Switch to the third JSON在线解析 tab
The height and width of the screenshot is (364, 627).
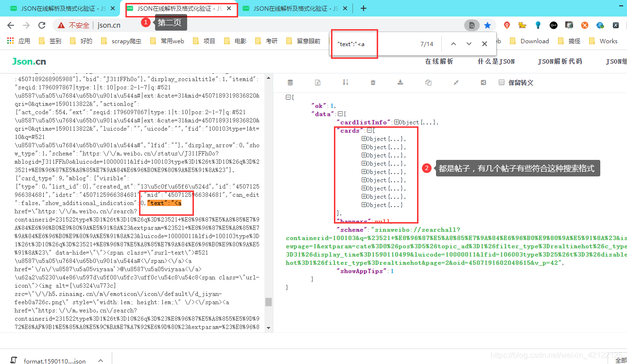click(x=296, y=8)
